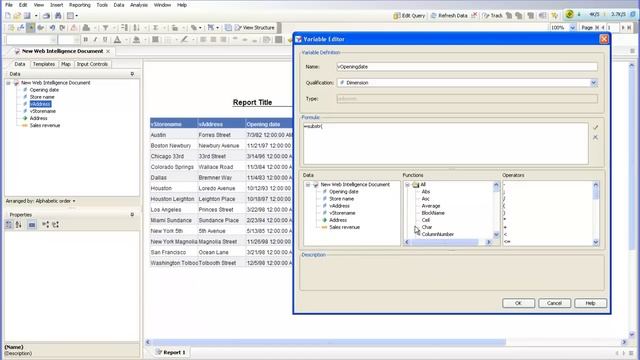Select Average in Functions list
Image resolution: width=640 pixels, height=360 pixels.
click(x=431, y=206)
